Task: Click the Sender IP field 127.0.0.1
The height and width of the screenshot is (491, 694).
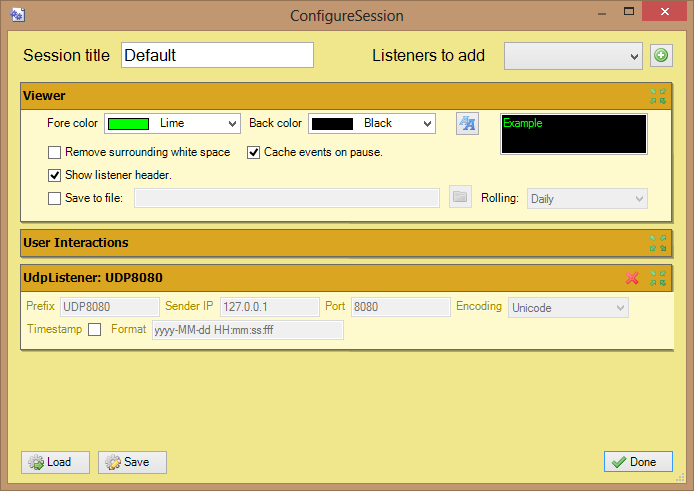Action: 270,307
